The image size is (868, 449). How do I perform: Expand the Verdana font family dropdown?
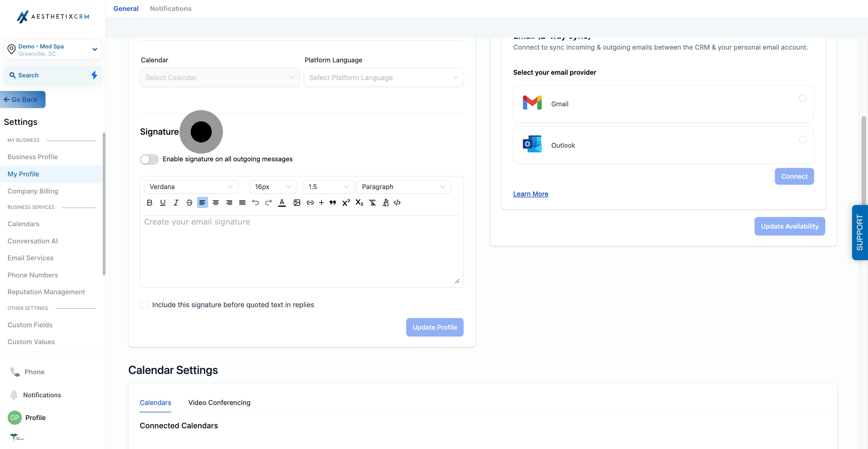(x=191, y=187)
